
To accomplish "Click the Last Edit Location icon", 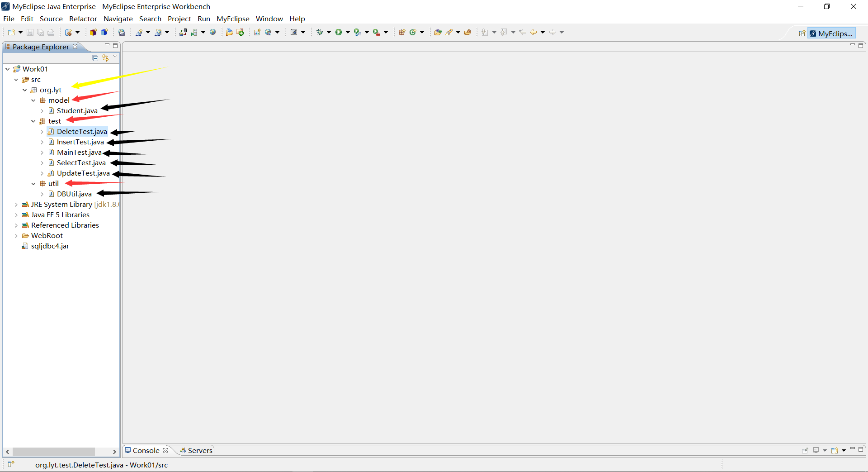I will coord(523,32).
